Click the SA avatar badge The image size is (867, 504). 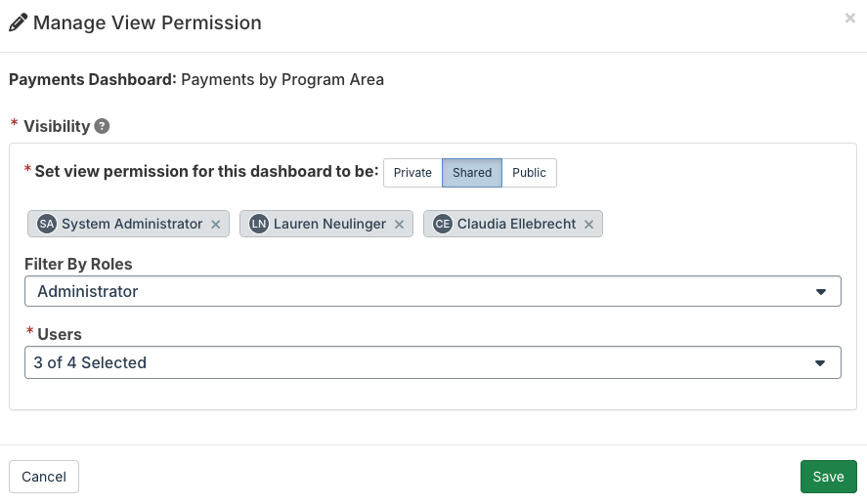point(47,224)
